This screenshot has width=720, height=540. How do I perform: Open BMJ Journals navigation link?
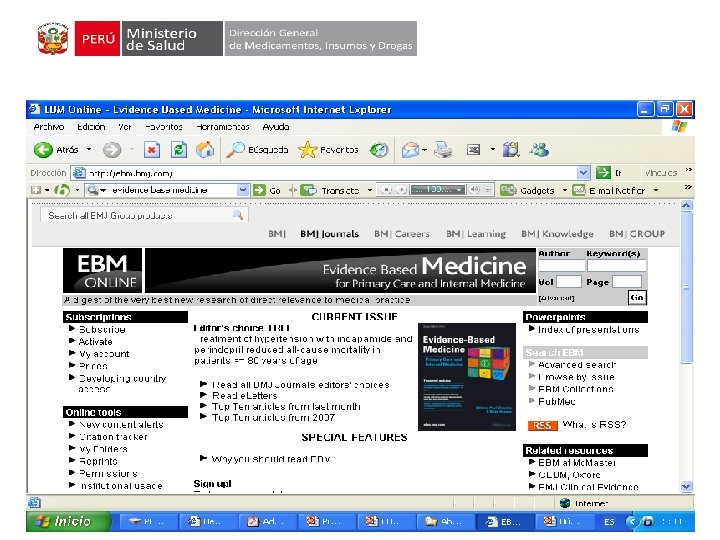(x=329, y=234)
